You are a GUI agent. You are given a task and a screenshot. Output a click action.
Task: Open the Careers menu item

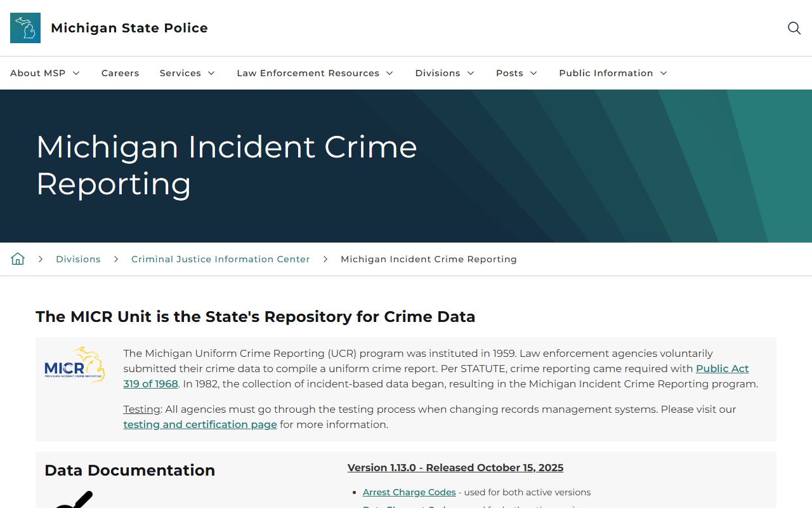click(x=121, y=73)
